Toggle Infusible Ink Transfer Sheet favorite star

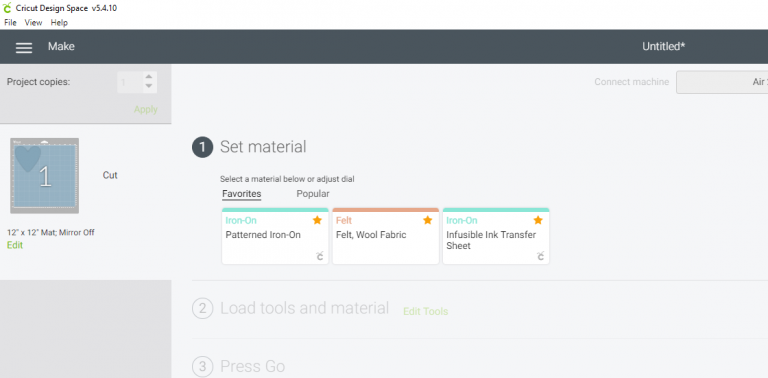pos(538,220)
